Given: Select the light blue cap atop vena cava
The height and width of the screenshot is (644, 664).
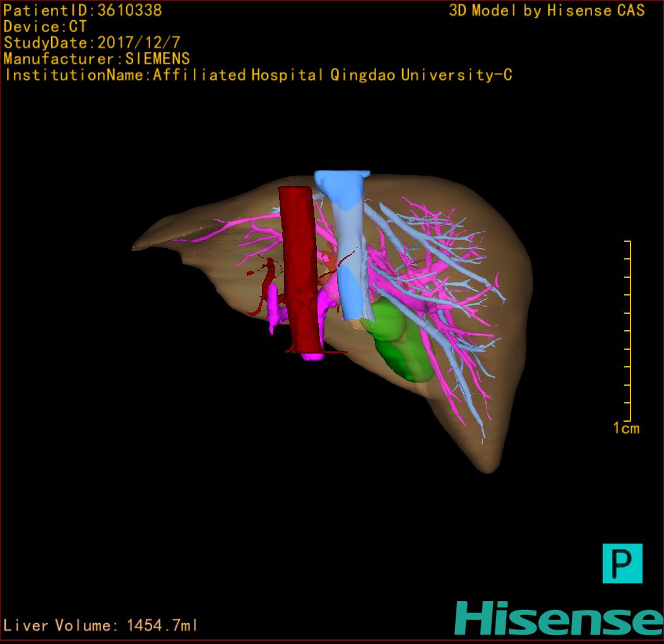Looking at the screenshot, I should (340, 184).
